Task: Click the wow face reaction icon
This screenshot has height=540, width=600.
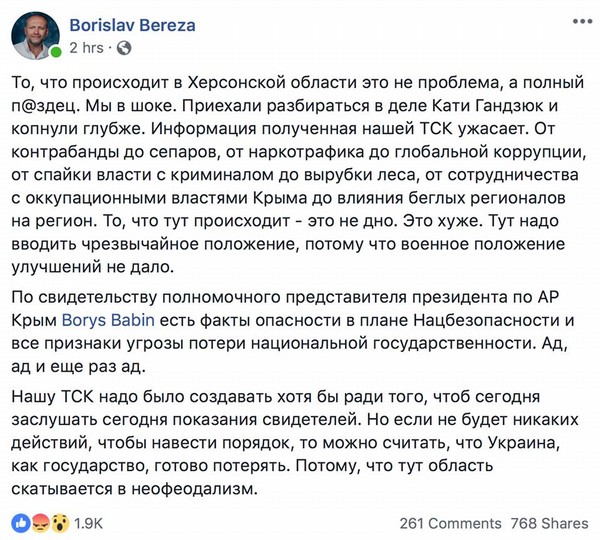Action: click(59, 523)
